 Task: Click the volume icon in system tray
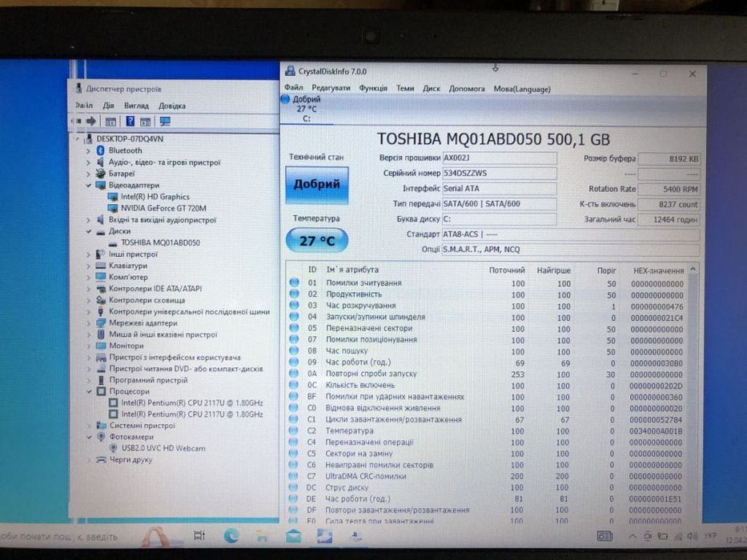pyautogui.click(x=693, y=536)
